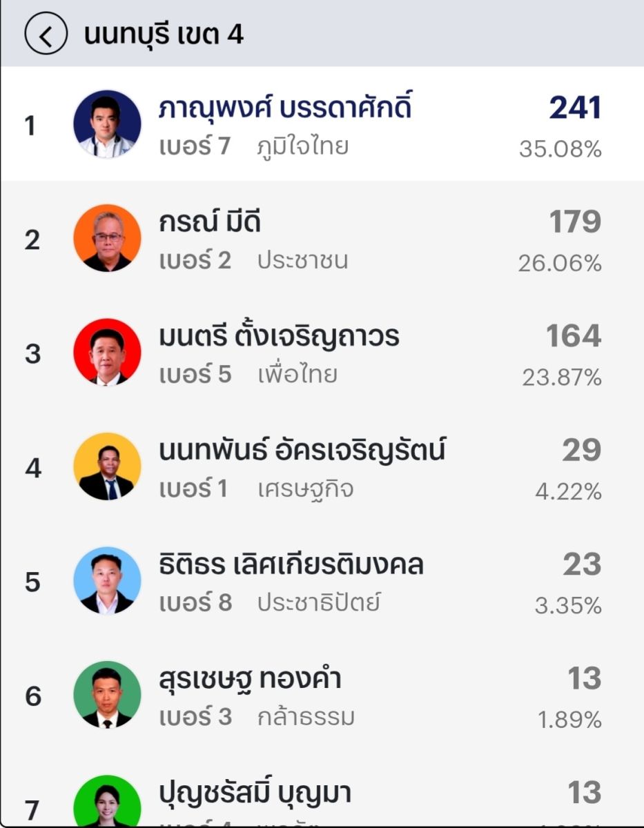The image size is (644, 828).
Task: Tap กรณ์ มีดี's orange avatar photo
Action: point(107,238)
